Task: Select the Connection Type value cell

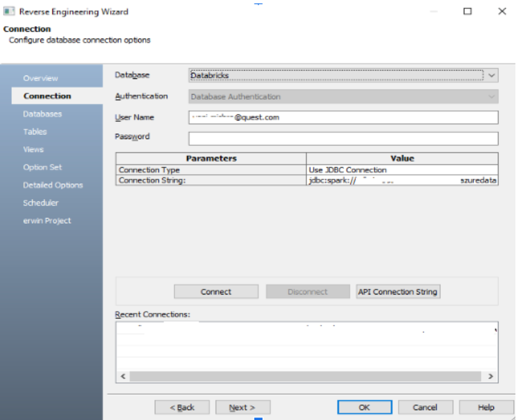Action: click(x=402, y=170)
